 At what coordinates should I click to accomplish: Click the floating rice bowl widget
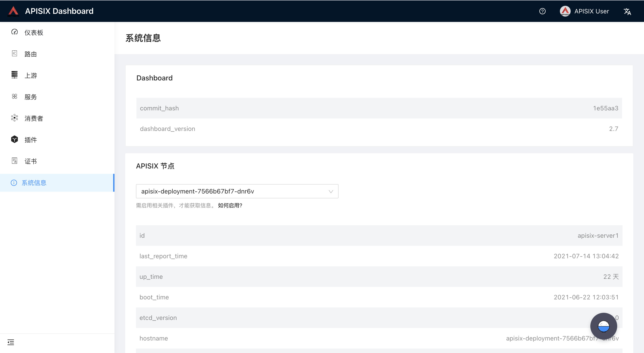point(604,326)
